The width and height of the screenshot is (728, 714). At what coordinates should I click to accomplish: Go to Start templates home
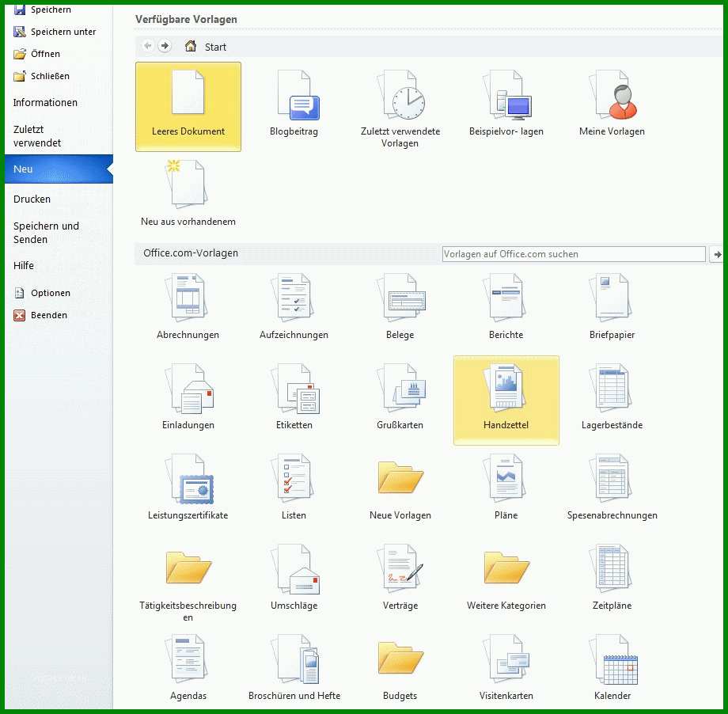(205, 47)
